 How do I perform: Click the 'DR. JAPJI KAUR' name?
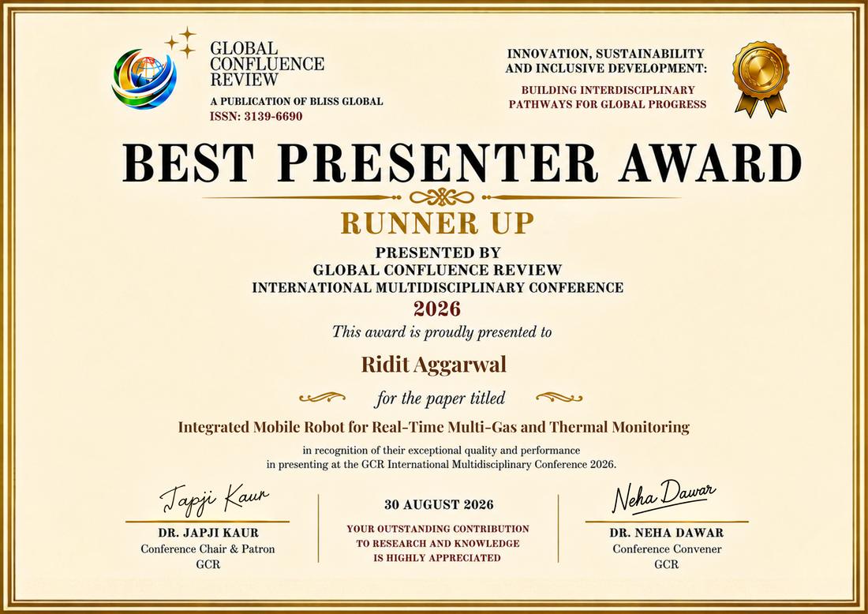click(x=208, y=533)
